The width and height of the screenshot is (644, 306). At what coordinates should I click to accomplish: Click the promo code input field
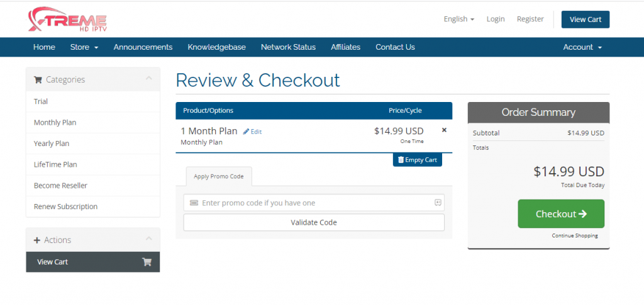[x=314, y=203]
